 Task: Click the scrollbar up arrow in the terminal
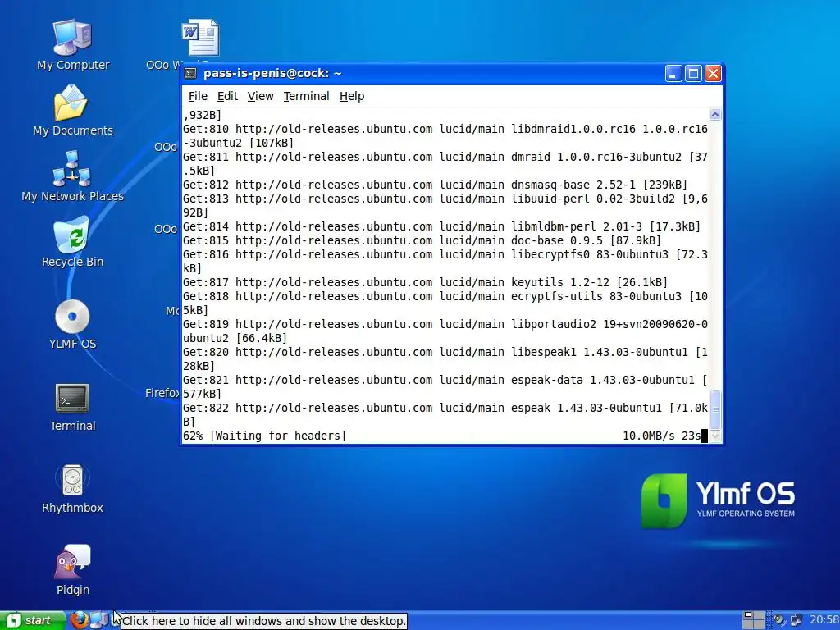coord(715,114)
